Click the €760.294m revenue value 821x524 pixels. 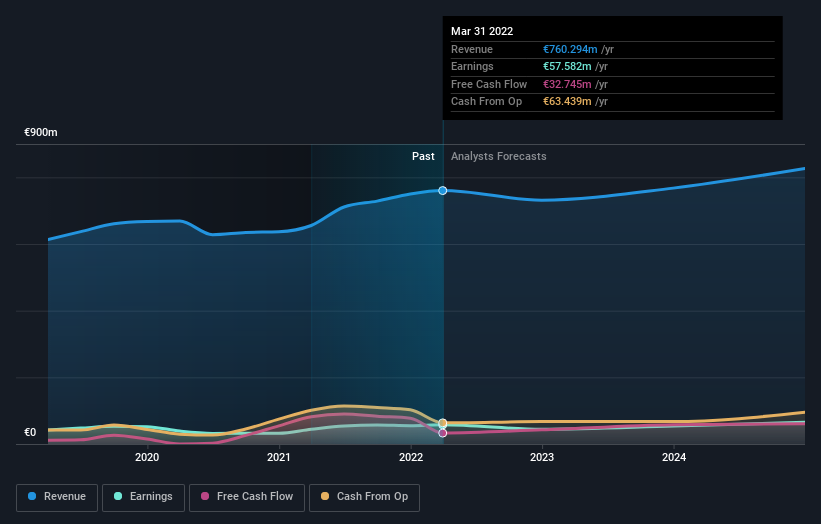tap(570, 49)
